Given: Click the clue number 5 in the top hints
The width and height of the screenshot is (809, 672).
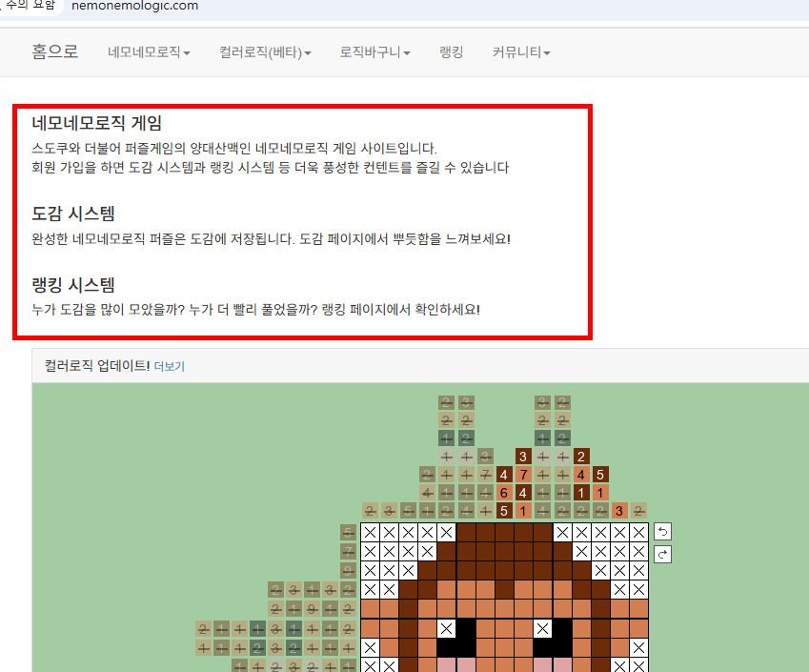Looking at the screenshot, I should [598, 475].
